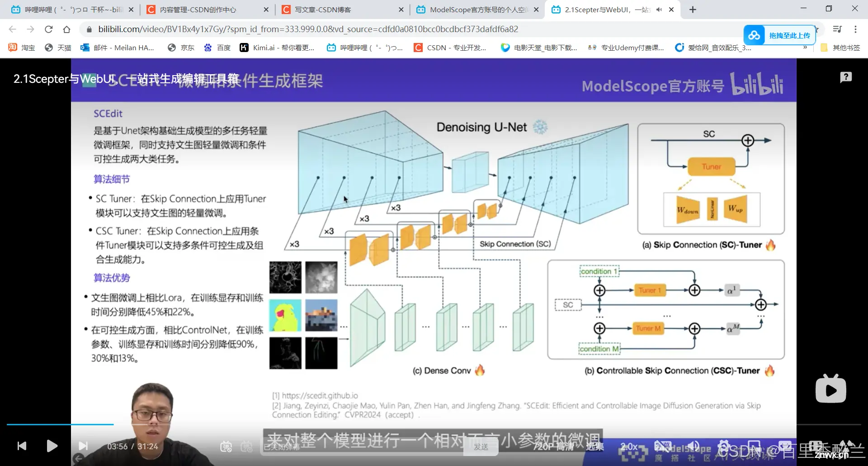Open the CSDN - 专业开发 bookmark
This screenshot has width=868, height=466.
(x=450, y=48)
